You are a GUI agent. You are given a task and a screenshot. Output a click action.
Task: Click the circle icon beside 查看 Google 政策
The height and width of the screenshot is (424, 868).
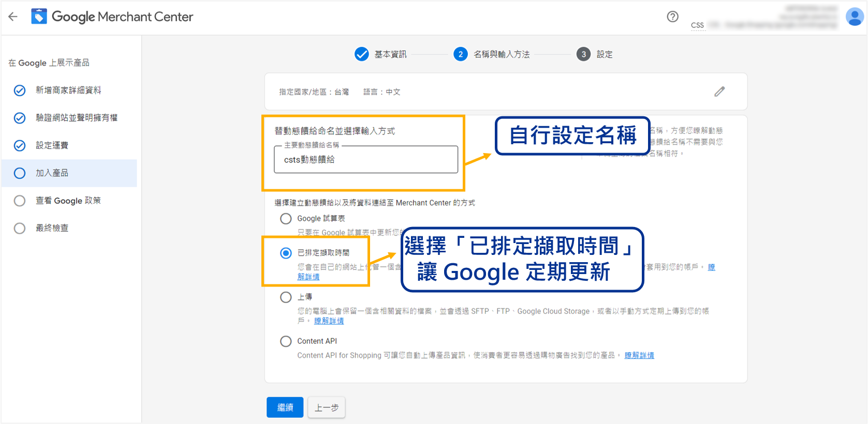(x=20, y=201)
